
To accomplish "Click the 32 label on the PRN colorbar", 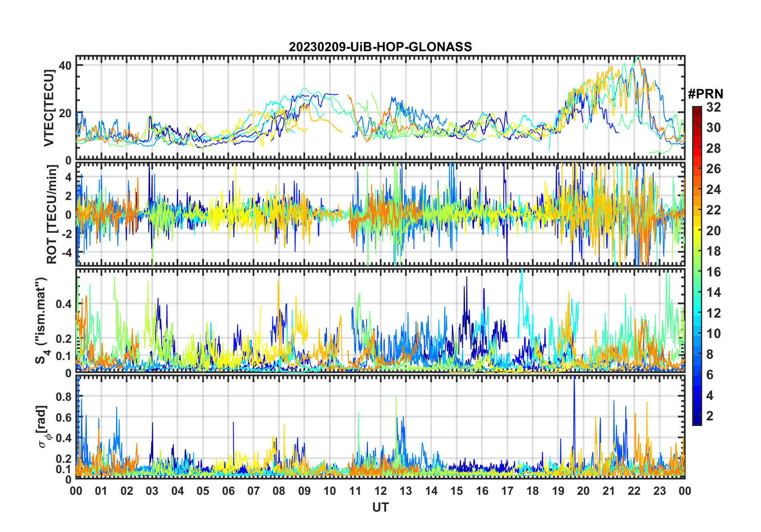I will click(x=713, y=107).
